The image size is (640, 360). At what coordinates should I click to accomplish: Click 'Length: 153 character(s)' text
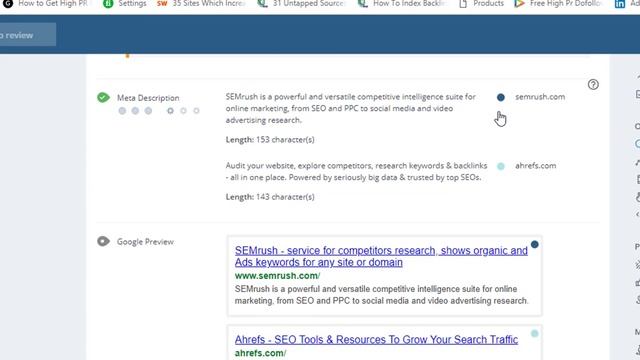point(270,140)
